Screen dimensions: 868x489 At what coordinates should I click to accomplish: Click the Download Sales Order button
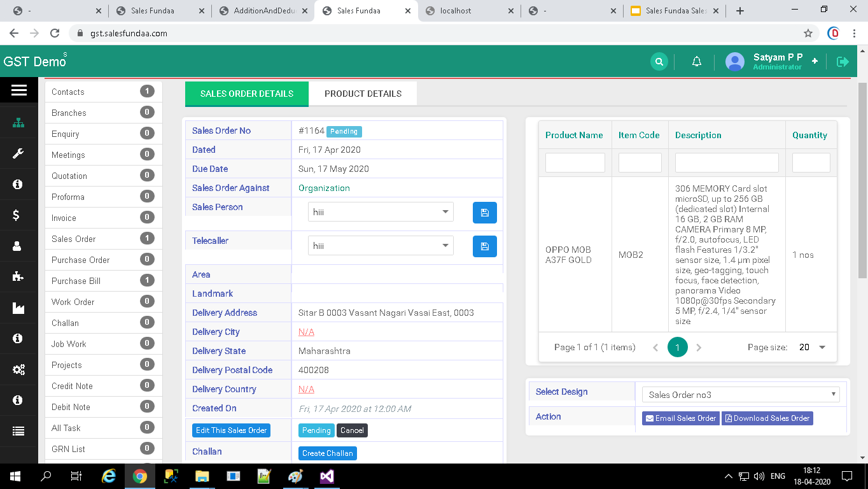[x=767, y=418]
